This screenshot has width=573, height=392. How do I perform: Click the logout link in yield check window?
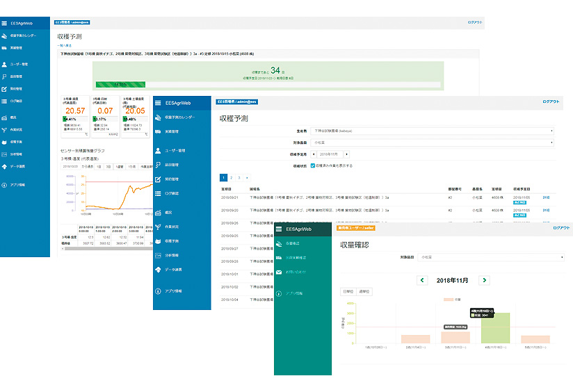(561, 228)
